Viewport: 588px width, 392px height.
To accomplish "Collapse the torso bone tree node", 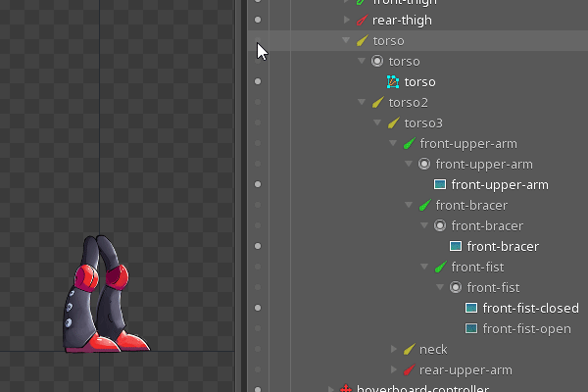I will [346, 41].
